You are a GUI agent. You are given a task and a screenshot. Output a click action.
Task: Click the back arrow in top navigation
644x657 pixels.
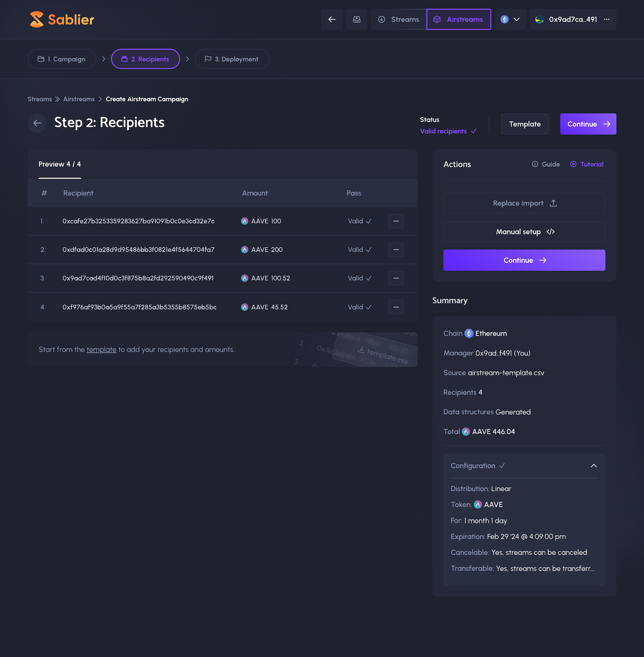click(332, 19)
